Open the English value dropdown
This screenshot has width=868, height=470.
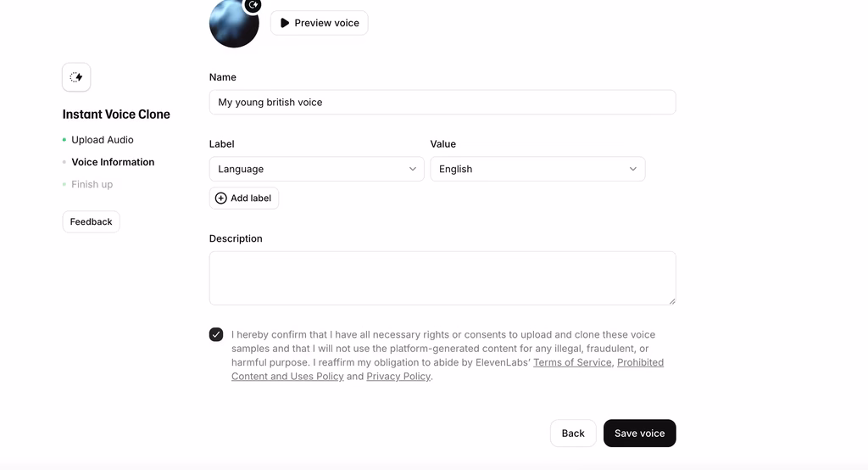[x=537, y=169]
